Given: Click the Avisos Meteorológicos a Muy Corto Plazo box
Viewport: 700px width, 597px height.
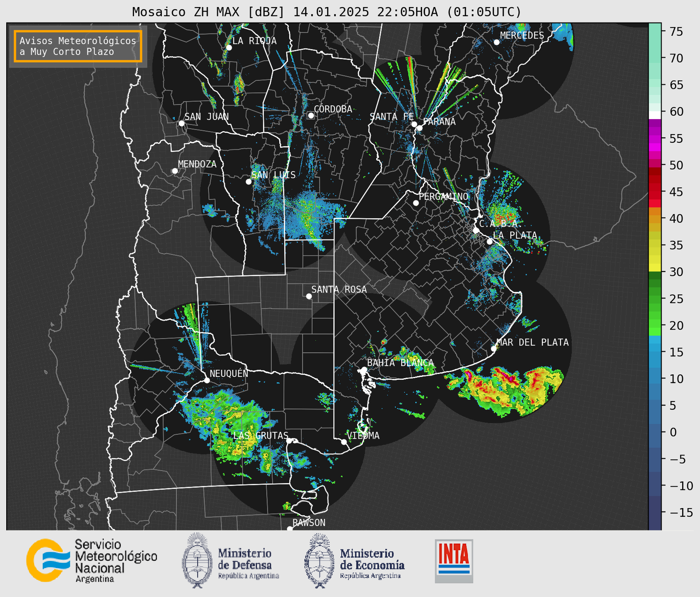Looking at the screenshot, I should [78, 46].
